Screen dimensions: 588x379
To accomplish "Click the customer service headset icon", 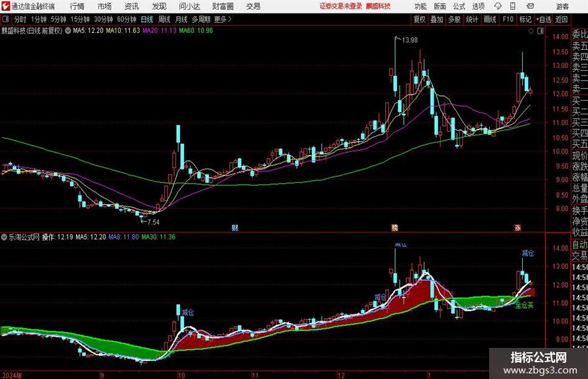I will pyautogui.click(x=498, y=6).
